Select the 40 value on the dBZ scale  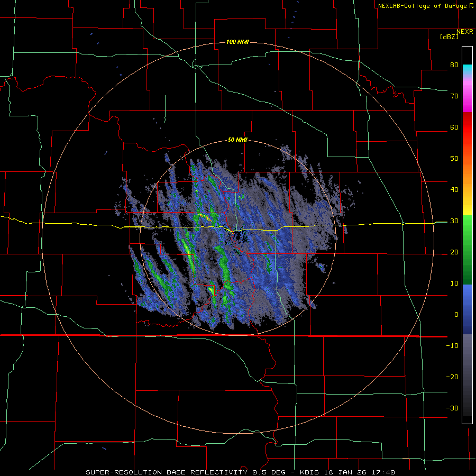(454, 190)
